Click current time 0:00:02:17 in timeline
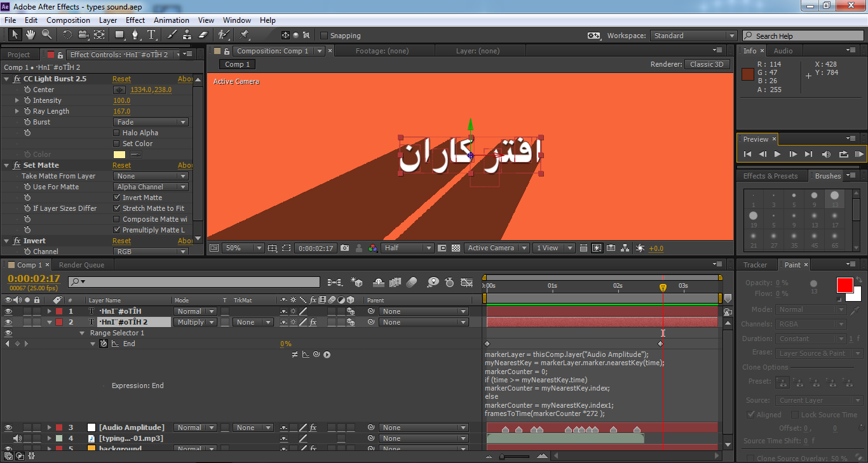Viewport: 868px width, 463px height. (34, 278)
